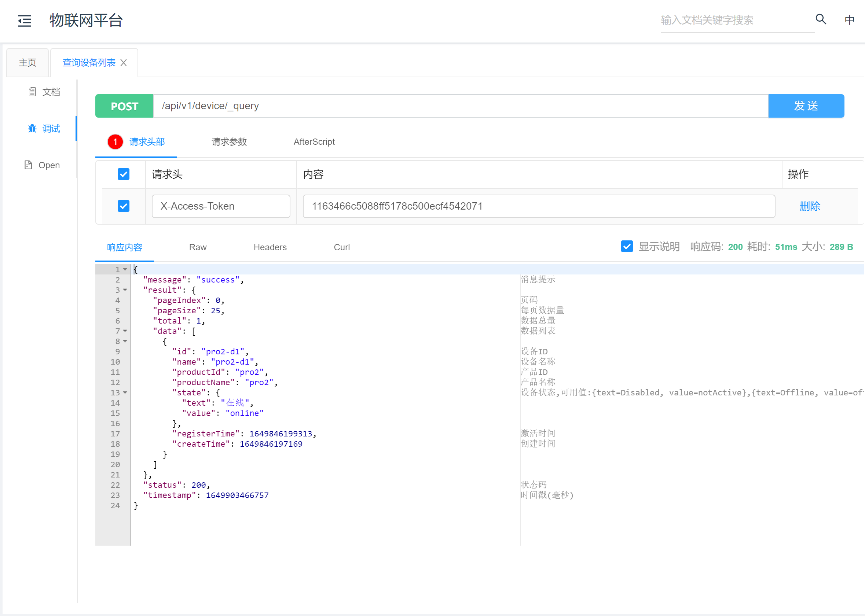This screenshot has height=616, width=865.
Task: Toggle the select-all header checkbox
Action: point(123,174)
